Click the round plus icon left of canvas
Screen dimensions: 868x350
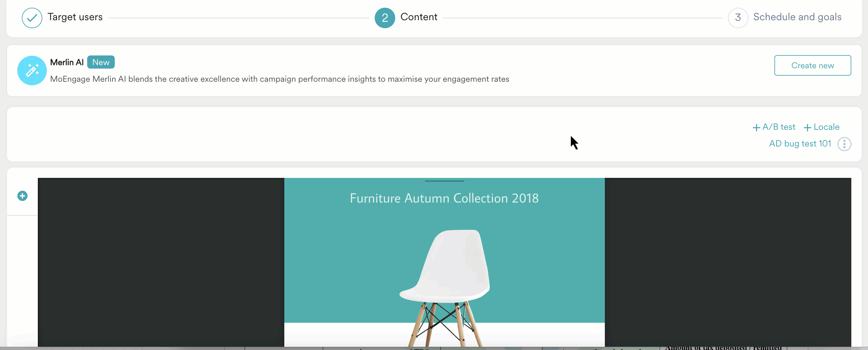22,196
